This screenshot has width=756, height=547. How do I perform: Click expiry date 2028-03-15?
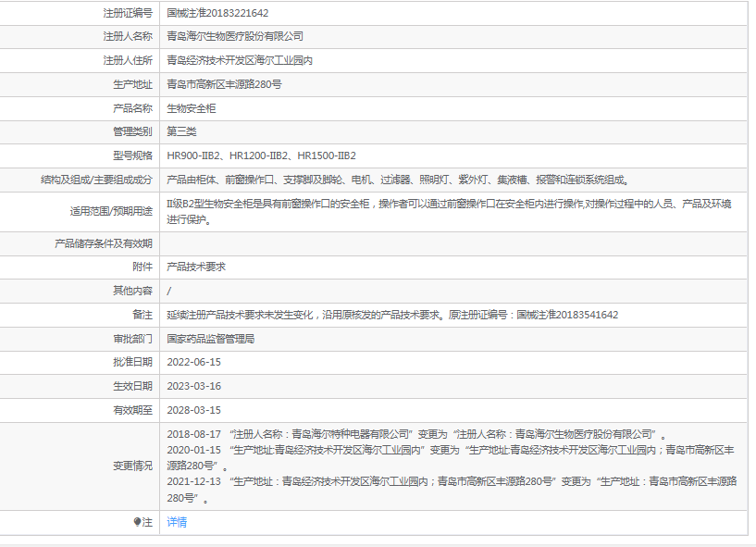pos(193,410)
